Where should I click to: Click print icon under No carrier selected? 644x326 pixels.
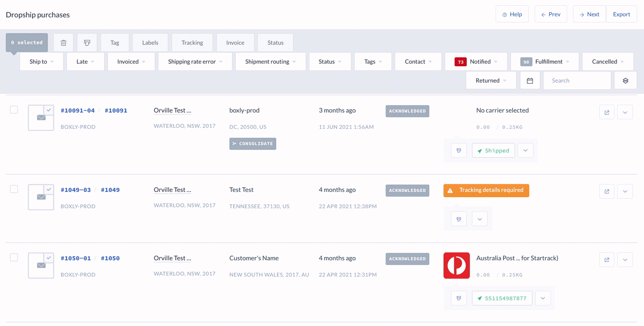(x=459, y=150)
